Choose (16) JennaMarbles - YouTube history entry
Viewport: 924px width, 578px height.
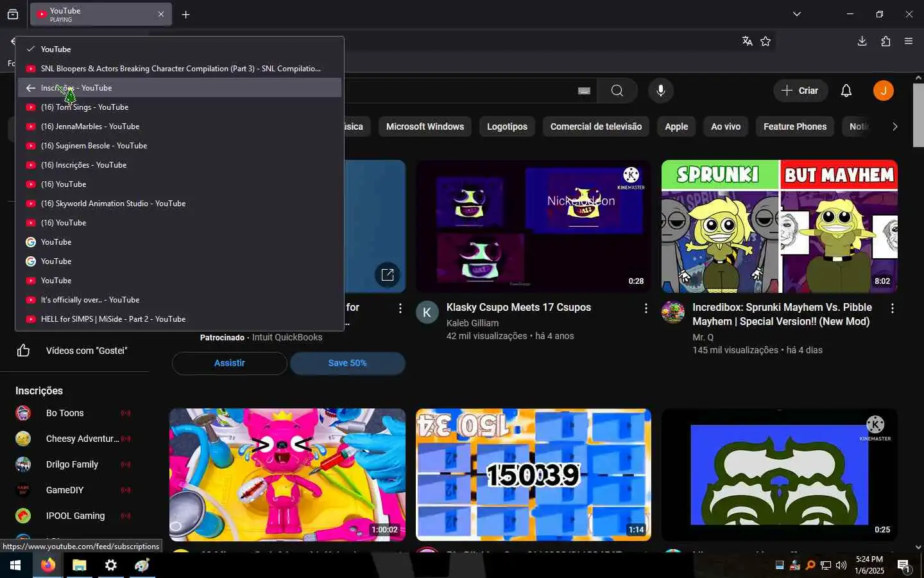click(x=180, y=127)
